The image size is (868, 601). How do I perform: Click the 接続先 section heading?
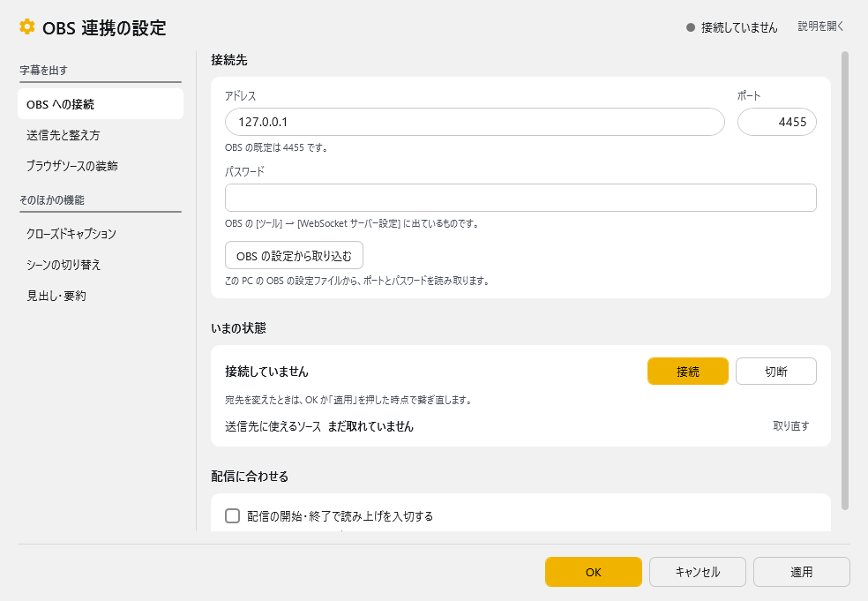click(228, 60)
